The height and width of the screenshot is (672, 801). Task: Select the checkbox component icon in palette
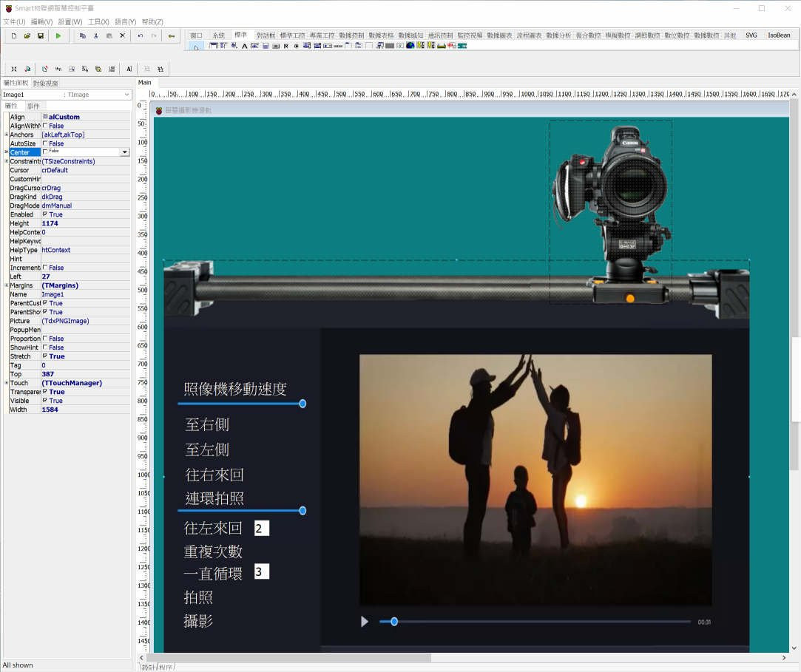286,46
